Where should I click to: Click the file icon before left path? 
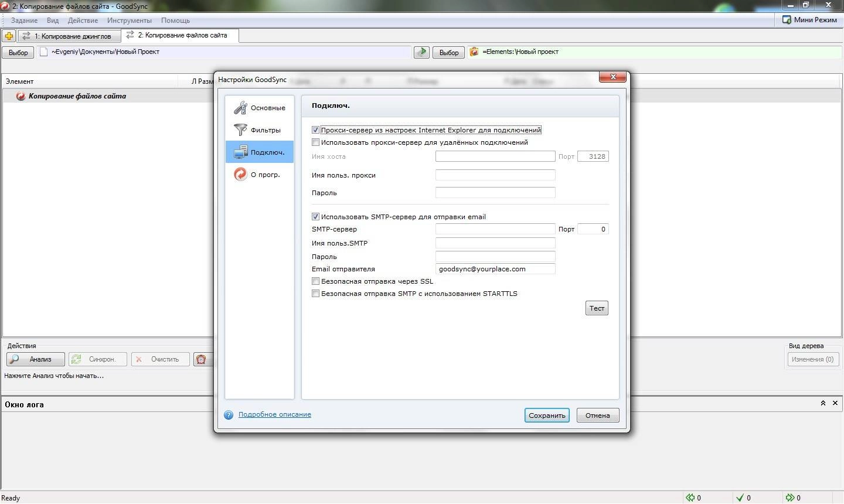coord(44,52)
